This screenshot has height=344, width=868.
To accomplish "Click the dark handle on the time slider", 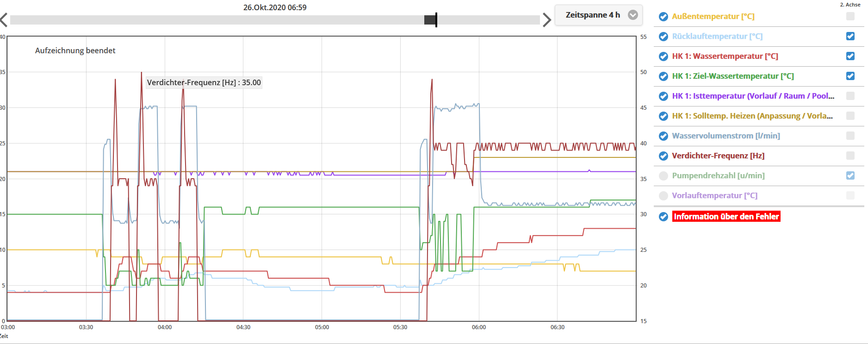I will point(431,20).
